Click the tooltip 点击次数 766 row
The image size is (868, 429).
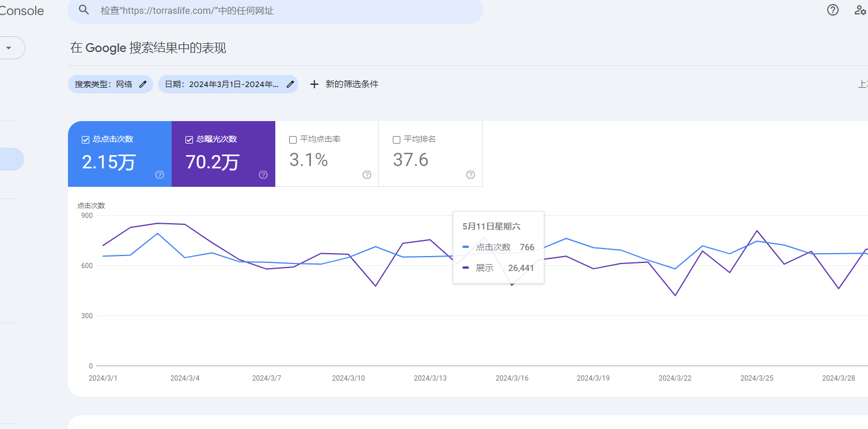tap(498, 247)
